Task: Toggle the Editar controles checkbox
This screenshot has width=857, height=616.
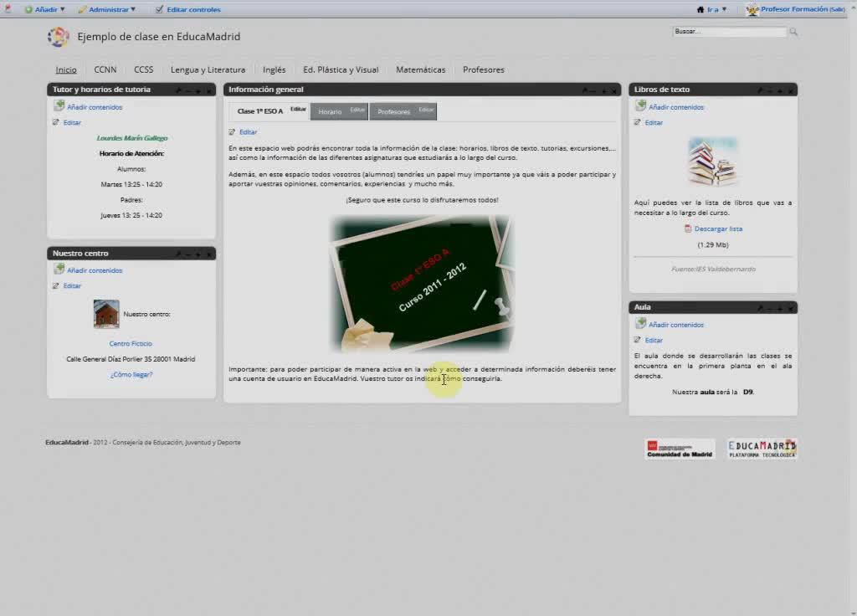Action: tap(159, 9)
